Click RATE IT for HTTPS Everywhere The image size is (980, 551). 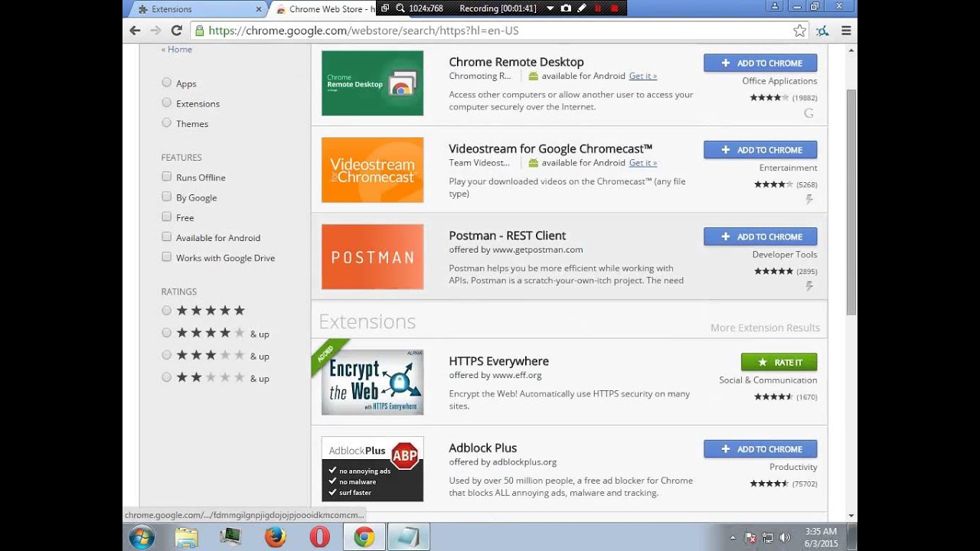(x=779, y=362)
